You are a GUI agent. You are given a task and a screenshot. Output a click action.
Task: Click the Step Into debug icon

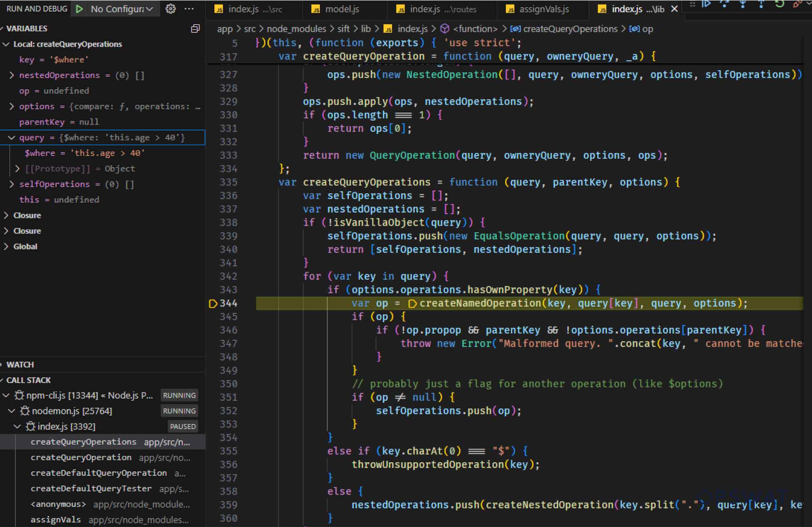click(x=743, y=4)
